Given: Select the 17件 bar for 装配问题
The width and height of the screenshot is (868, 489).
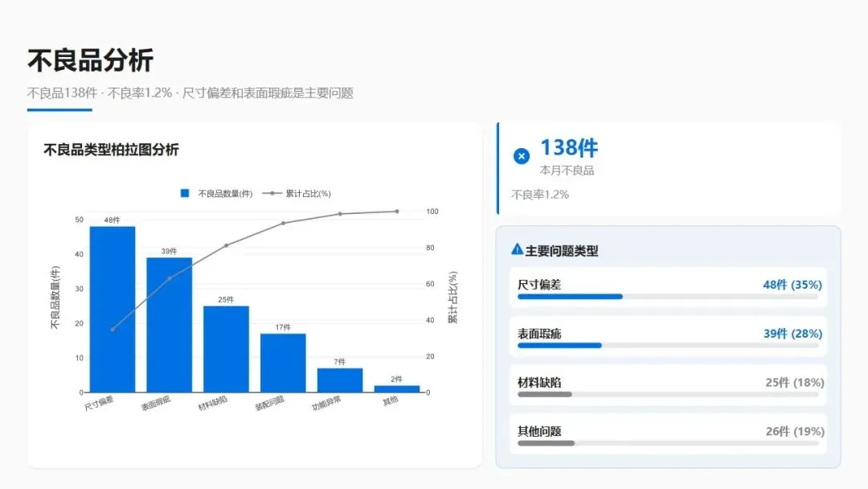Looking at the screenshot, I should pyautogui.click(x=283, y=363).
